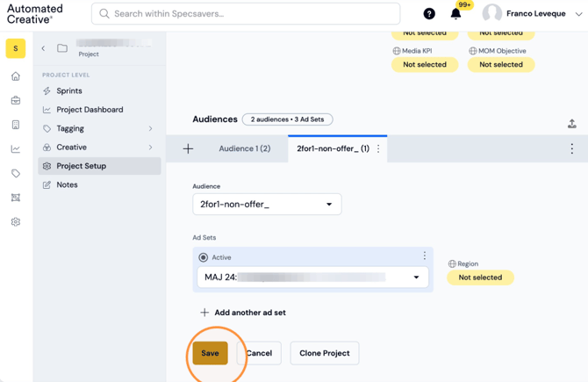Open the tag icon in left sidebar
This screenshot has width=588, height=382.
(x=16, y=173)
